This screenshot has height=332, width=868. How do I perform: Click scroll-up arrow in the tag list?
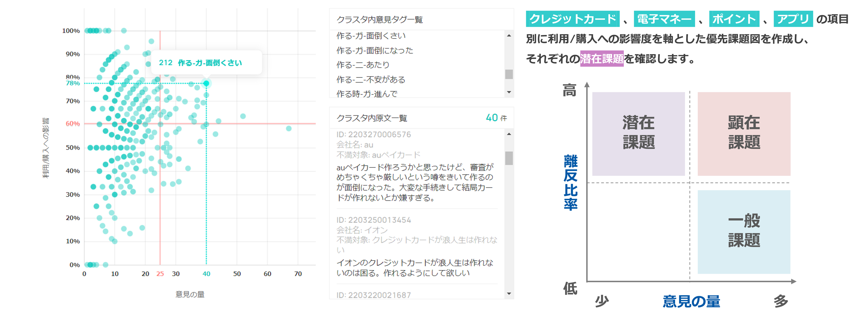coord(509,35)
